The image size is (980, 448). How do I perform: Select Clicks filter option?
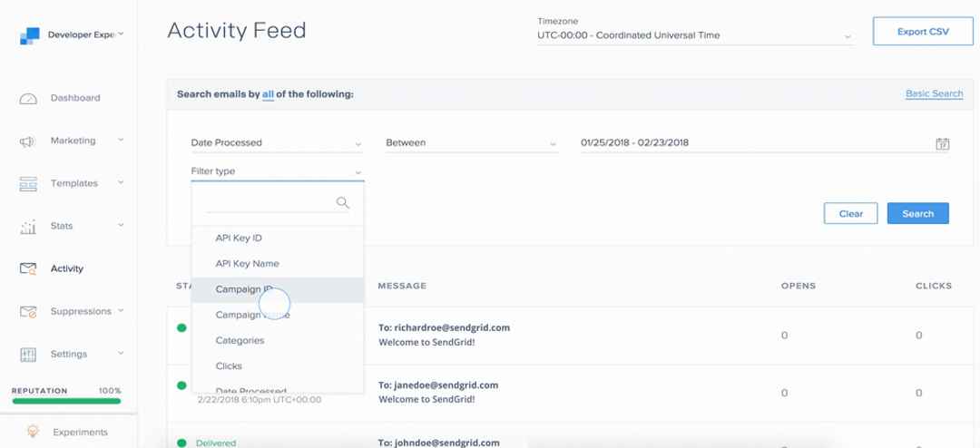tap(278, 366)
